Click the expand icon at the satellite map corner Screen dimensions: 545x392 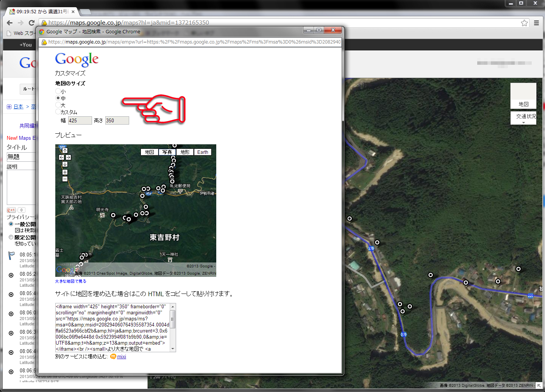click(539, 386)
